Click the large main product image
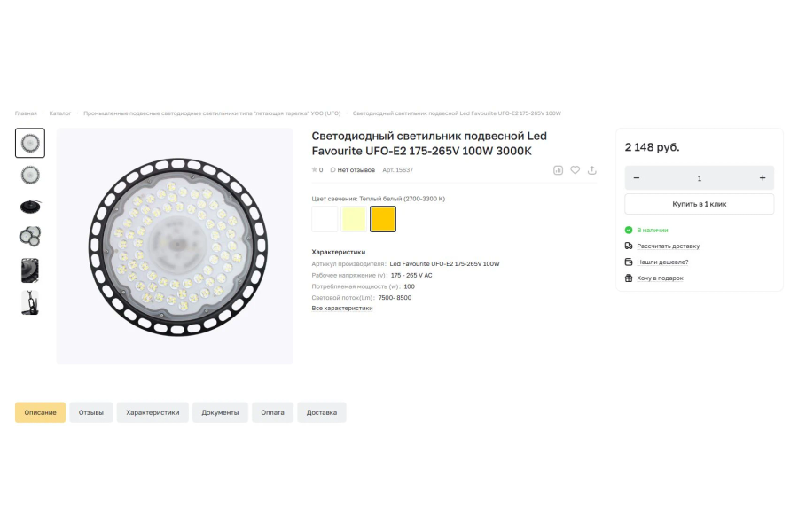The height and width of the screenshot is (532, 798). pos(175,246)
